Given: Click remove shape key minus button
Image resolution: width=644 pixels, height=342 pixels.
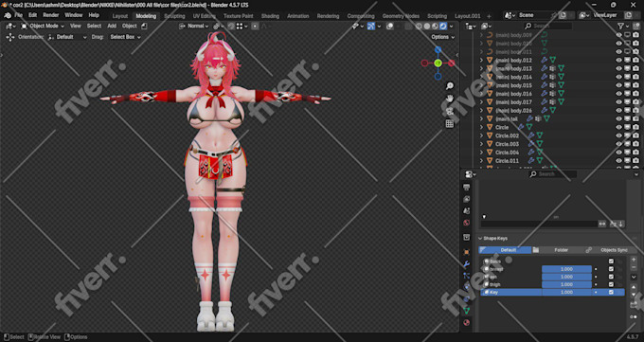Looking at the screenshot, I should tap(634, 267).
